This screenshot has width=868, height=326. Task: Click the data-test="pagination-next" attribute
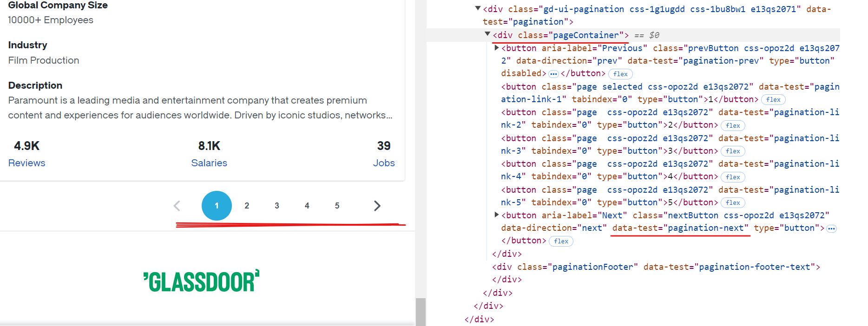coord(680,228)
